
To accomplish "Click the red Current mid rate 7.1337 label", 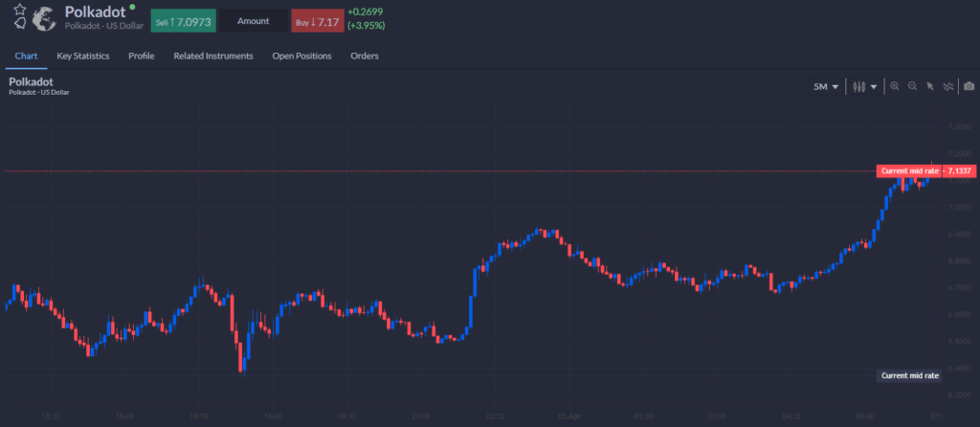I will [926, 170].
